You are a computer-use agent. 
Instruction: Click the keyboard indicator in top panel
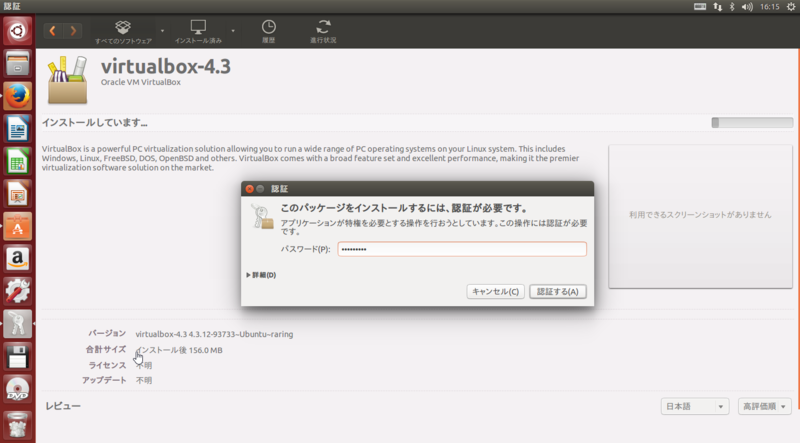pyautogui.click(x=700, y=7)
